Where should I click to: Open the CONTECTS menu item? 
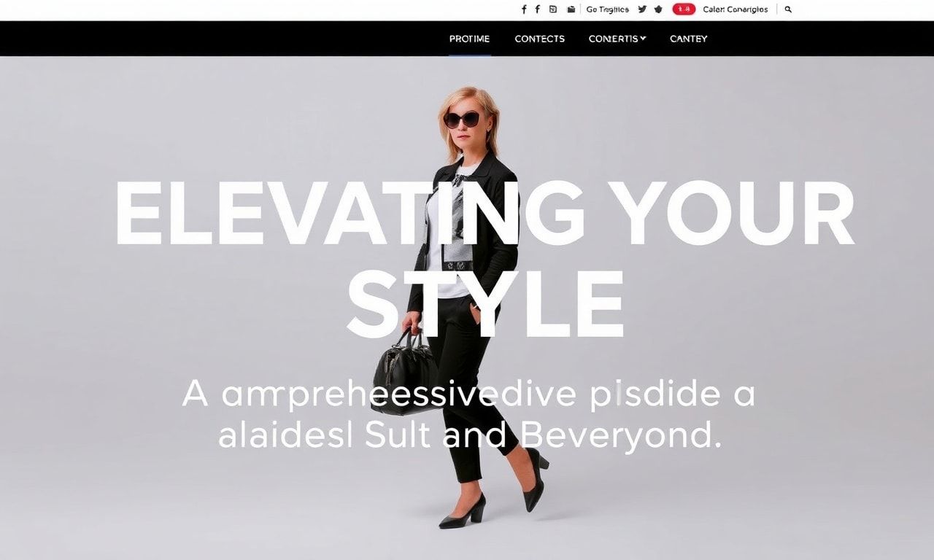pyautogui.click(x=539, y=39)
